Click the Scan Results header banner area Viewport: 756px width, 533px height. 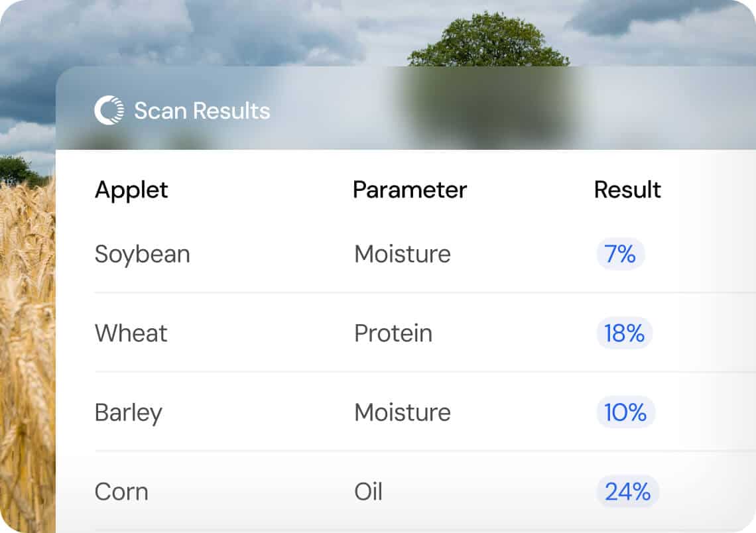[405, 109]
